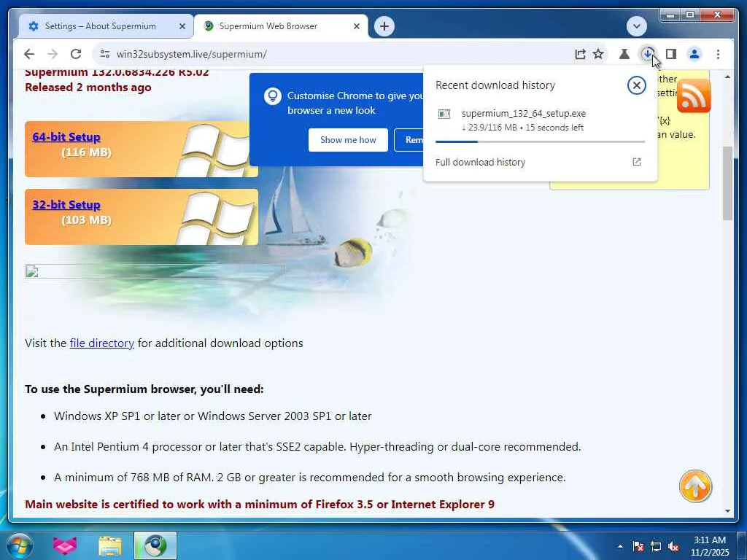
Task: Click the orange RSS feed icon
Action: click(693, 97)
